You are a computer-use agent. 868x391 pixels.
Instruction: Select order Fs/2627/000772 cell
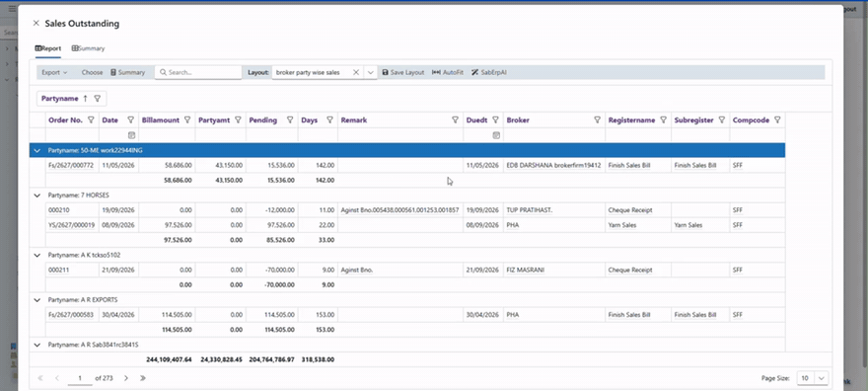click(72, 165)
